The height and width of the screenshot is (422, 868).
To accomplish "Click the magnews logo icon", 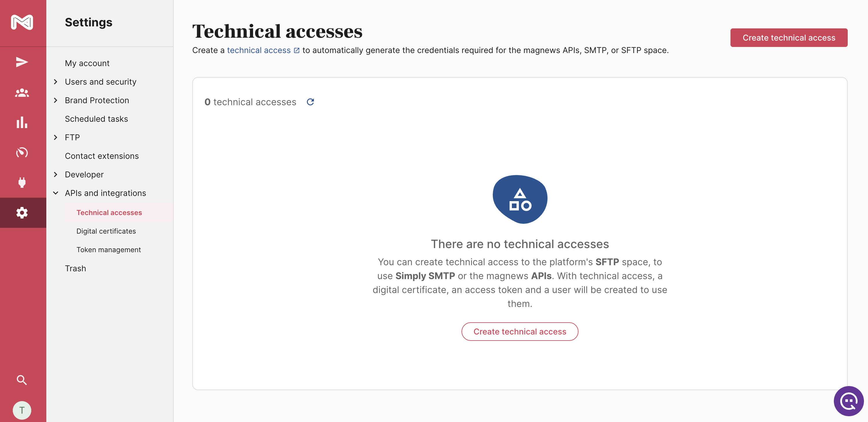I will pyautogui.click(x=22, y=22).
